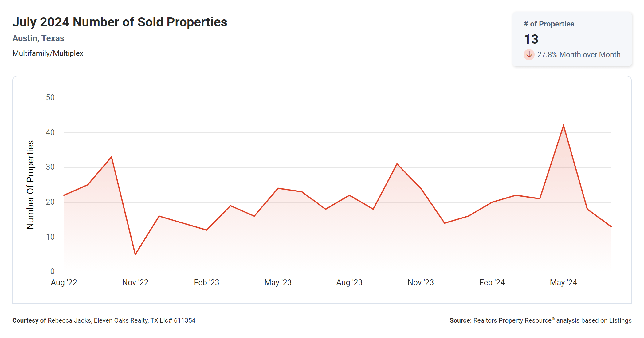Click the 'May '23' x-axis label
The width and height of the screenshot is (644, 338).
tap(278, 282)
